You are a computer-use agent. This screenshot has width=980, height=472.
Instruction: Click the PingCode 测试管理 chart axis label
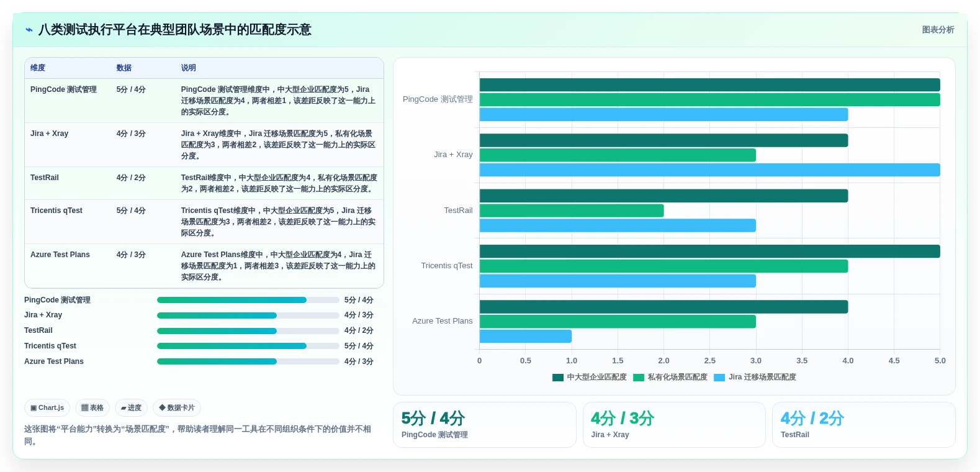(x=438, y=99)
